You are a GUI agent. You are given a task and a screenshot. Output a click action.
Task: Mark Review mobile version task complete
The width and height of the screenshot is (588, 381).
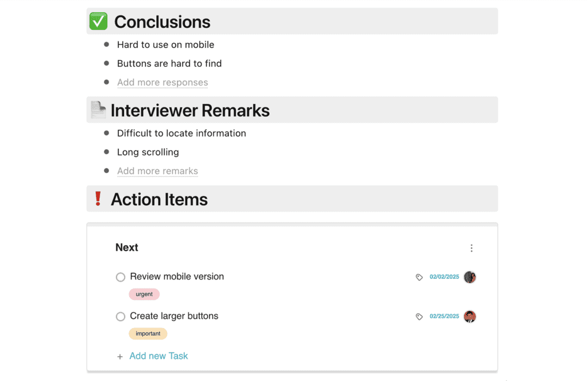pyautogui.click(x=121, y=277)
